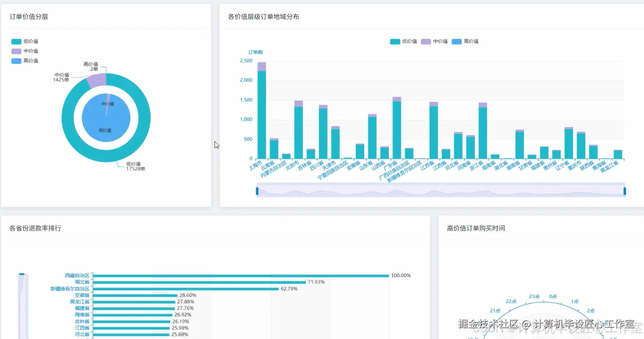Click the 中价值 1425单 pie label

point(61,77)
